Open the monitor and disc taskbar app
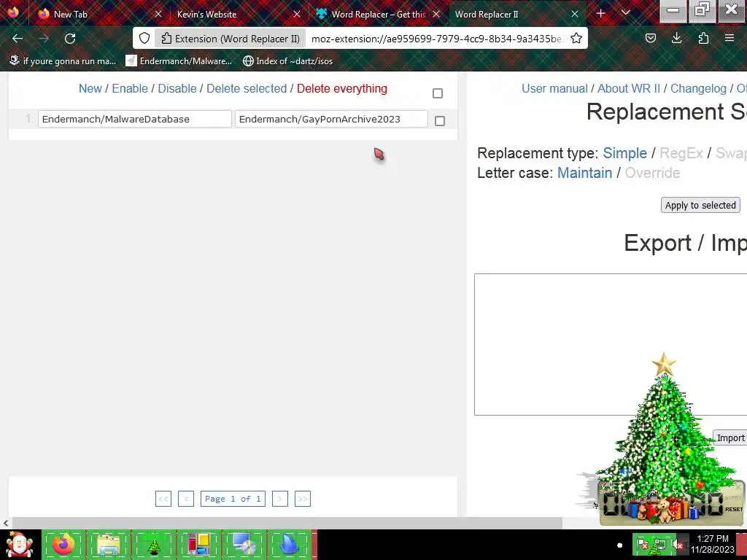 (244, 545)
